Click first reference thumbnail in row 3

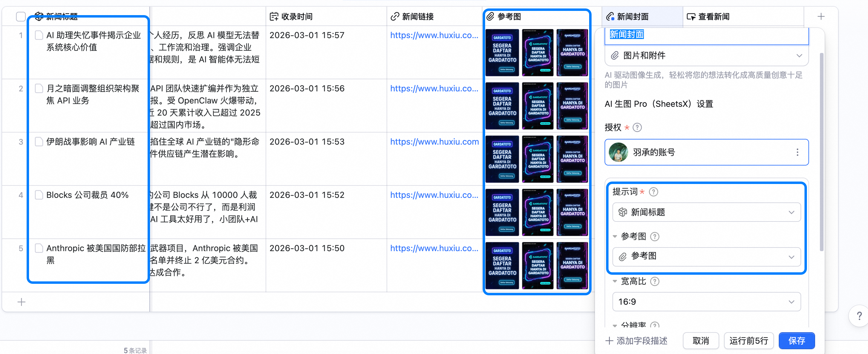click(x=502, y=159)
